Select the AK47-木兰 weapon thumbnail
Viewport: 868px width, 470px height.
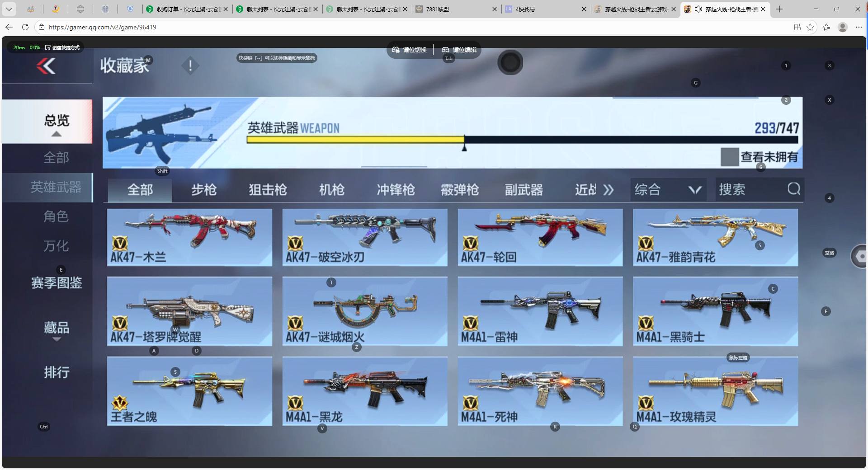(189, 237)
